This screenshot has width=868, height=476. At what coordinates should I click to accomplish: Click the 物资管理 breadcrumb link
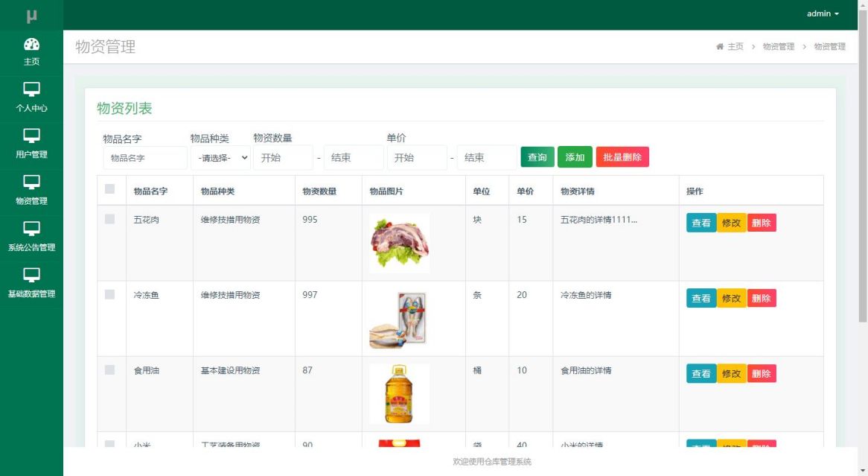click(778, 47)
